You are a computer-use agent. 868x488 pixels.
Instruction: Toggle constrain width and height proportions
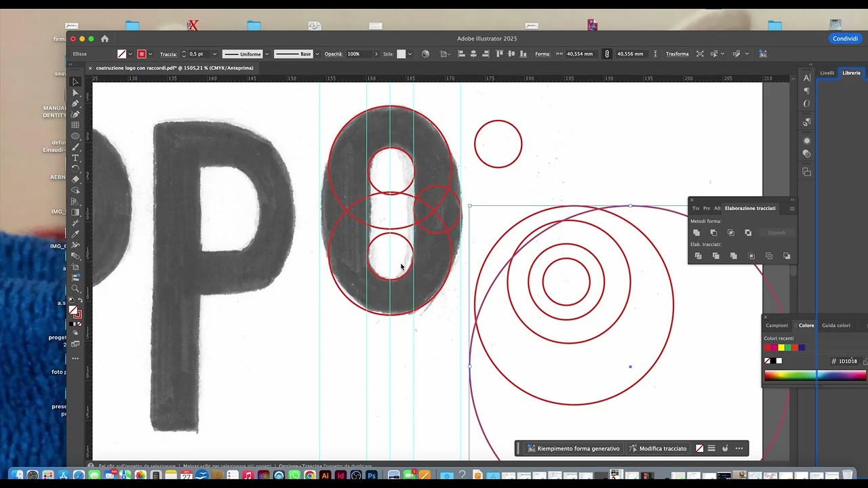(607, 54)
